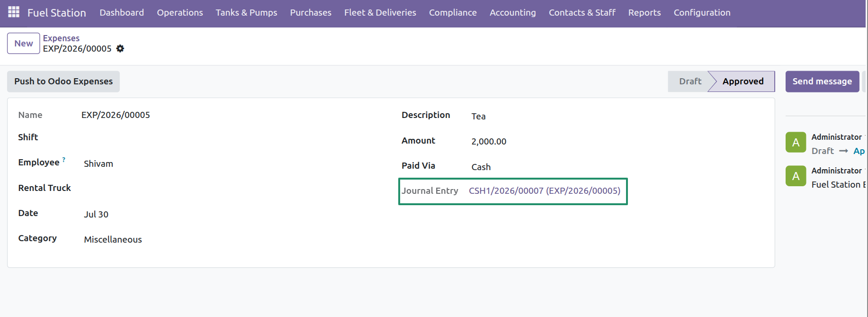Open the Dashboard menu
The height and width of the screenshot is (317, 868).
(x=122, y=13)
